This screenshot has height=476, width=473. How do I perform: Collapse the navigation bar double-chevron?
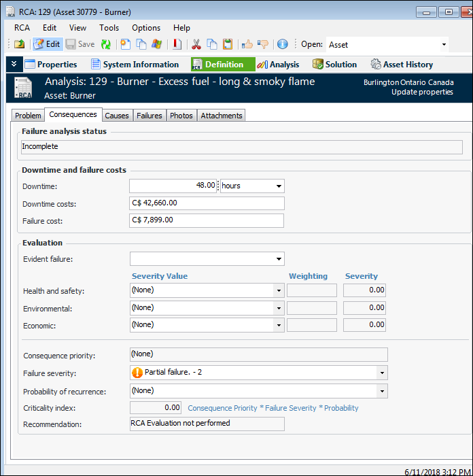(x=14, y=65)
